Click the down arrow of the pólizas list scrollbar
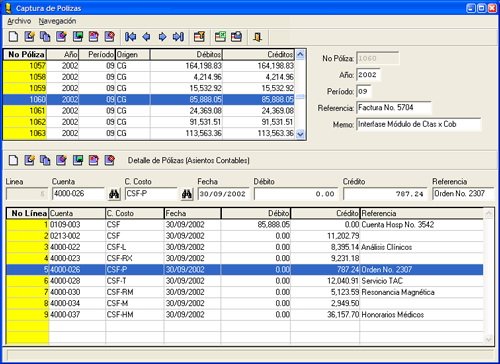 (300, 135)
